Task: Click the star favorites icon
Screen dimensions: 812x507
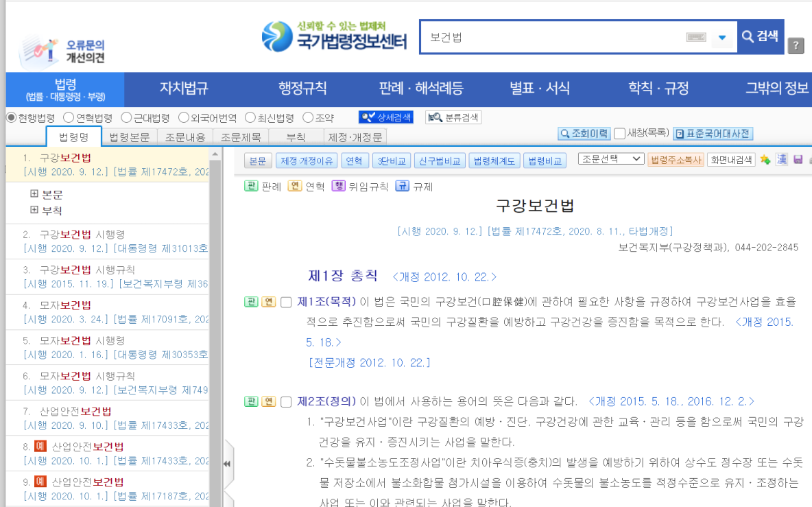Action: 765,159
